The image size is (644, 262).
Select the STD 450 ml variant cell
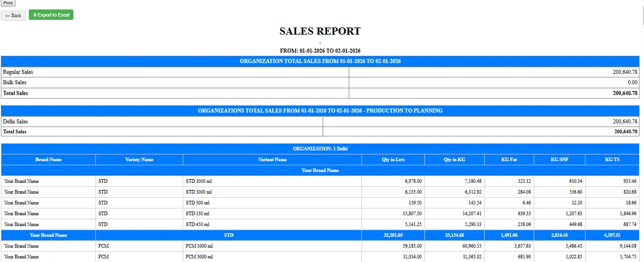pyautogui.click(x=272, y=224)
